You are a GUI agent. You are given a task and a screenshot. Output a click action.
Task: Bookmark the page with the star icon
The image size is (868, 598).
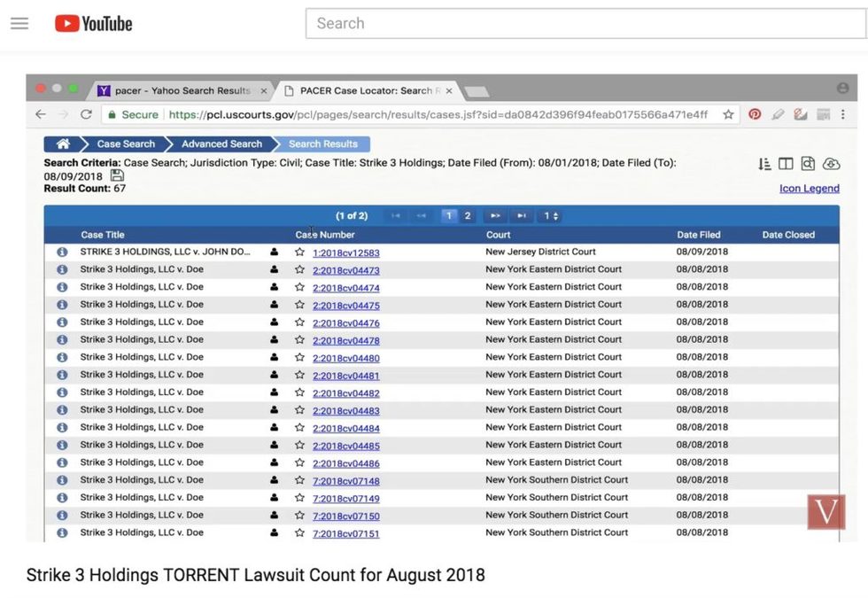pos(728,114)
